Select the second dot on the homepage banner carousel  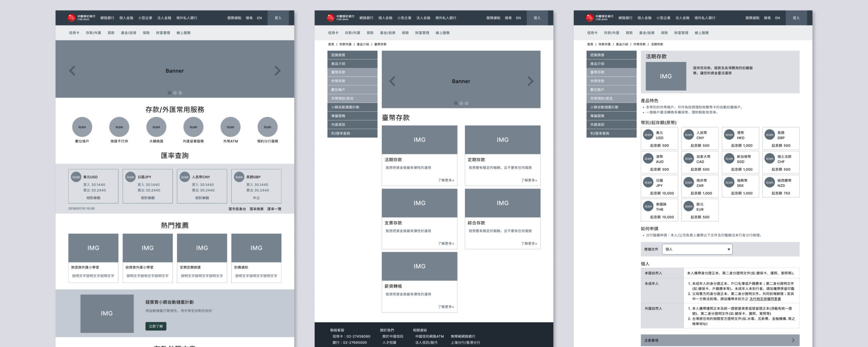(175, 93)
